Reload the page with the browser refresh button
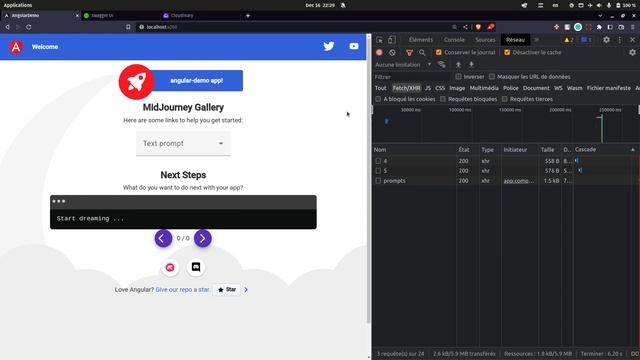Viewport: 640px width, 360px height. coord(29,27)
